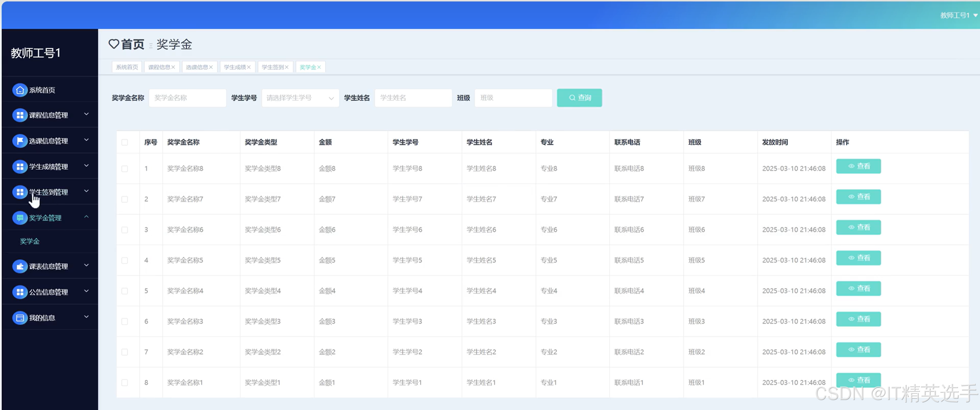Viewport: 980px width, 410px height.
Task: Collapse the 奖学金管理 menu chevron
Action: [86, 217]
